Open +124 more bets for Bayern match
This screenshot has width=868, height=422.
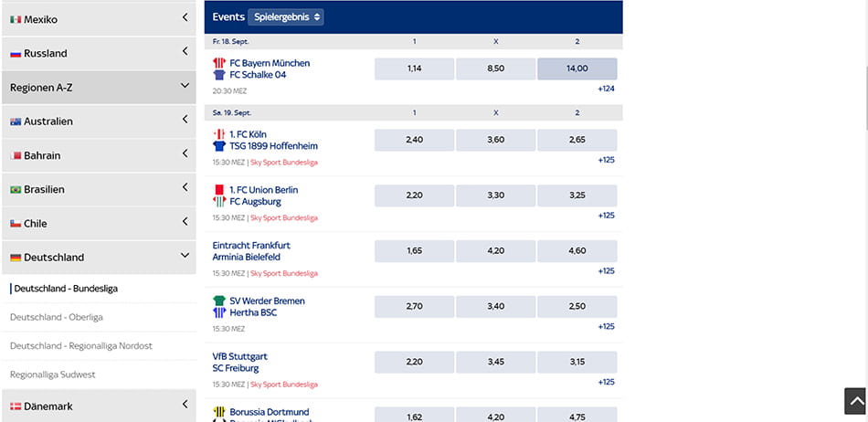click(606, 89)
